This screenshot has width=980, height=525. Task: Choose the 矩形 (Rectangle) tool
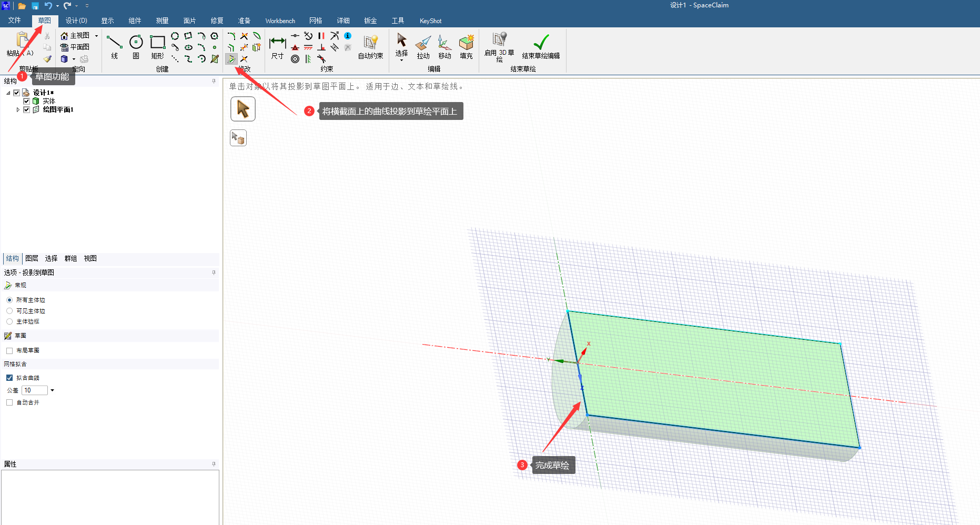(x=157, y=45)
